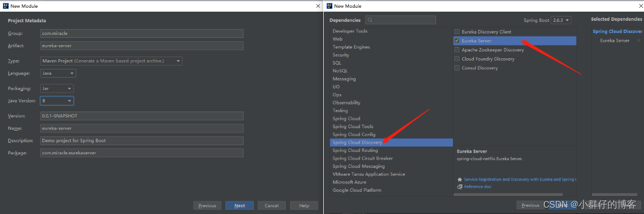Select the Spring Cloud category
Viewport: 644px width, 214px height.
point(391,118)
